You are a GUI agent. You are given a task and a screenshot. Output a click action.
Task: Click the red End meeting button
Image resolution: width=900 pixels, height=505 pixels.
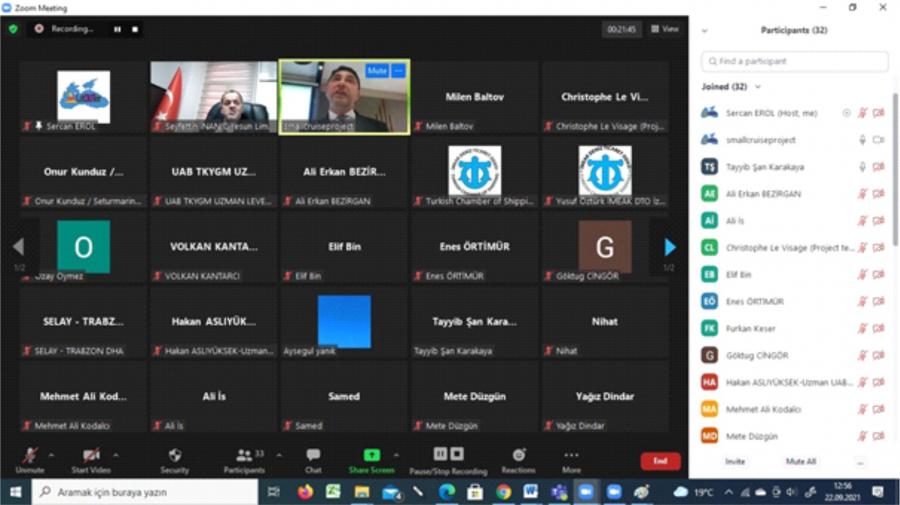(660, 461)
